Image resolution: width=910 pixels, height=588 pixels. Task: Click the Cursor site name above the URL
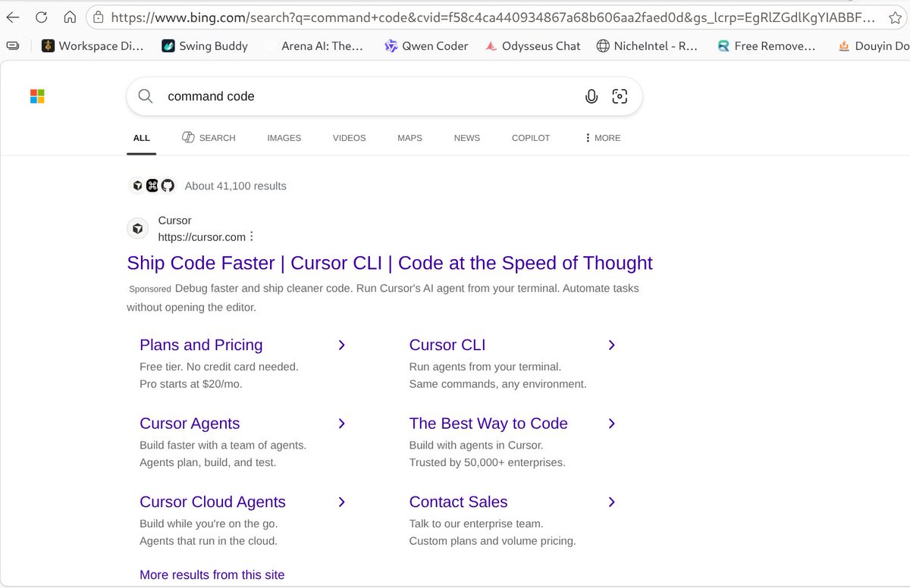coord(174,220)
